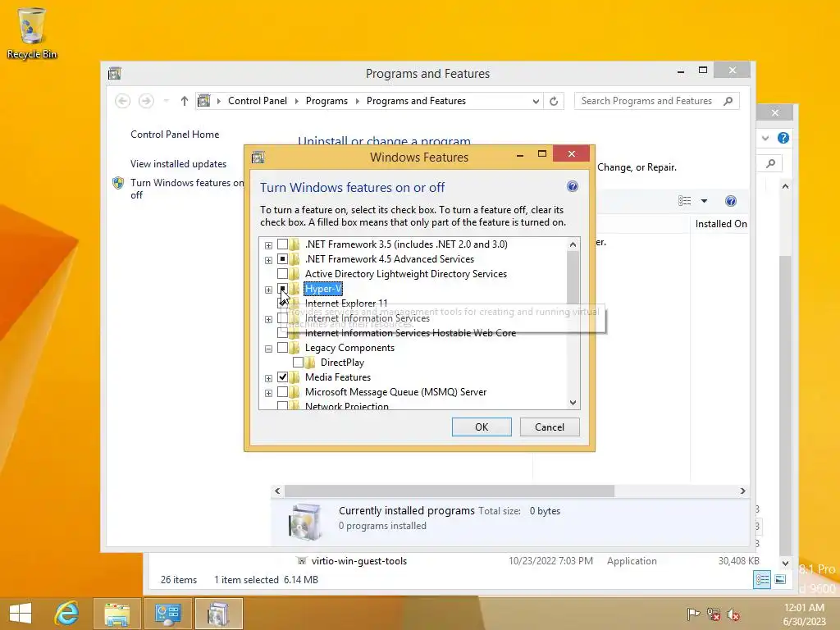Click the shield icon for Windows features
The height and width of the screenshot is (630, 840).
pyautogui.click(x=118, y=183)
